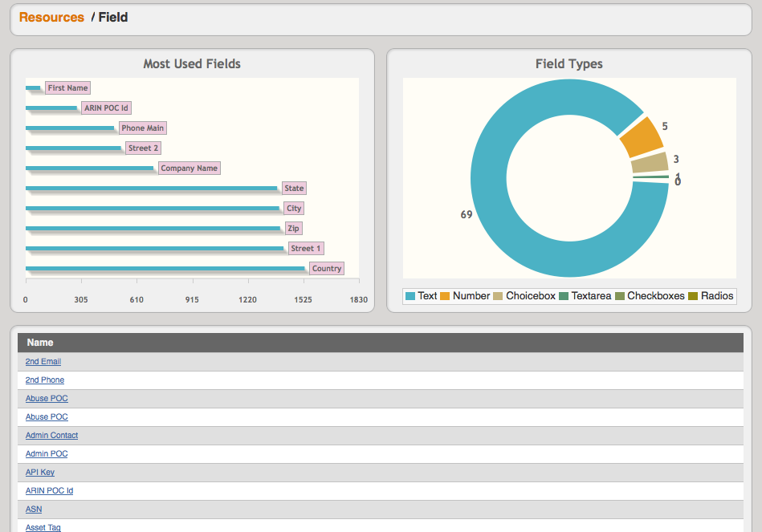Screen dimensions: 762x532
Task: Open the 2nd Phone field link
Action: click(x=45, y=380)
